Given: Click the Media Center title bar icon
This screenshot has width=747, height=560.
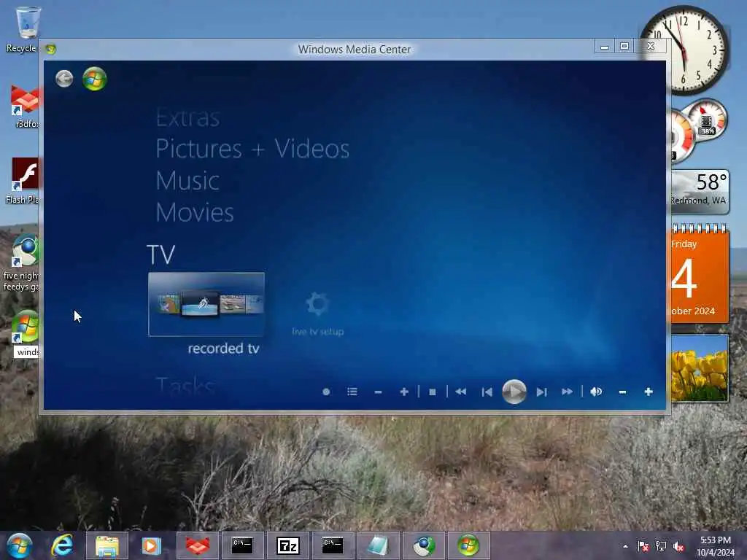Looking at the screenshot, I should coord(50,49).
